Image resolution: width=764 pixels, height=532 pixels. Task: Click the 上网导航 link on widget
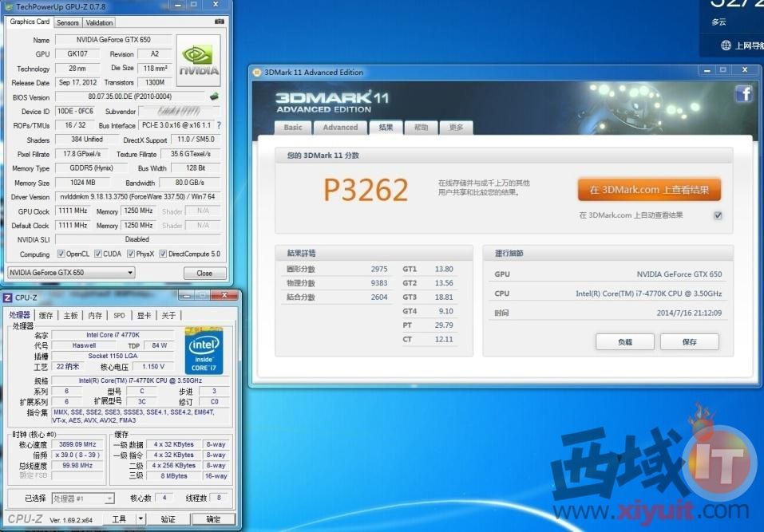pos(750,45)
